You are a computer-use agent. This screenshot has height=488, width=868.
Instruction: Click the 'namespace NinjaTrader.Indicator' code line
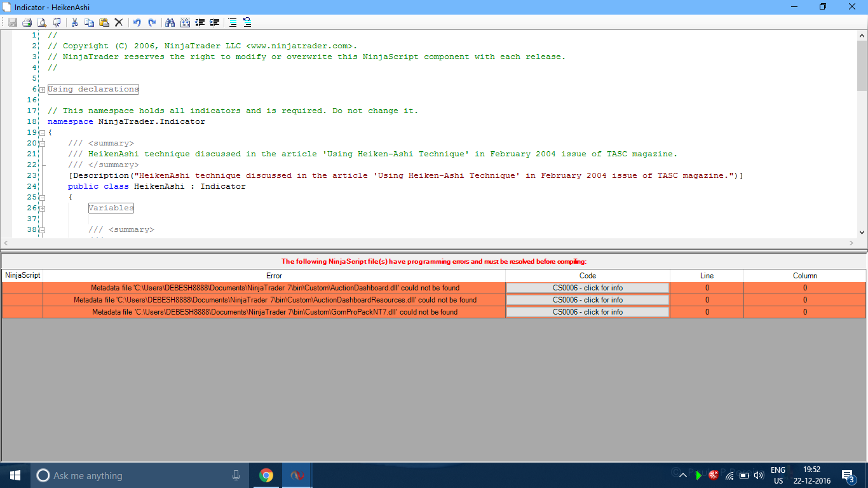click(x=126, y=121)
